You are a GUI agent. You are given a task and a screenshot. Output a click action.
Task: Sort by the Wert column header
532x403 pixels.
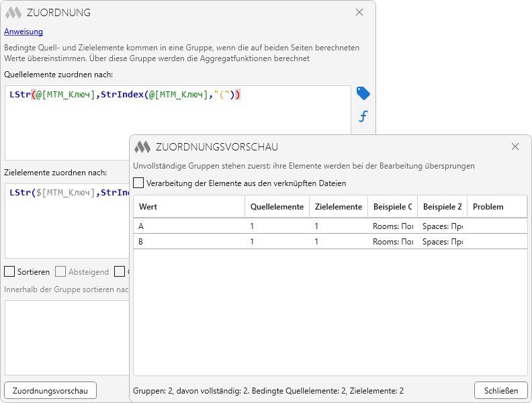coord(189,207)
